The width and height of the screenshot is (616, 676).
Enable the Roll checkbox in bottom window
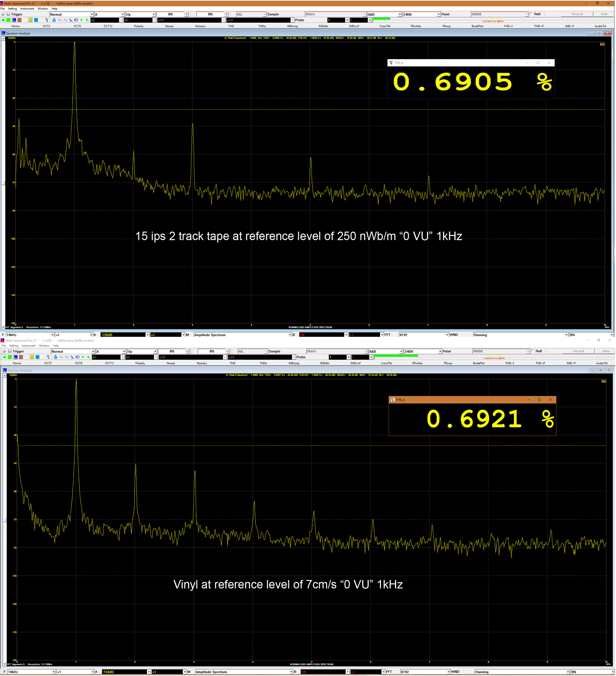[533, 351]
